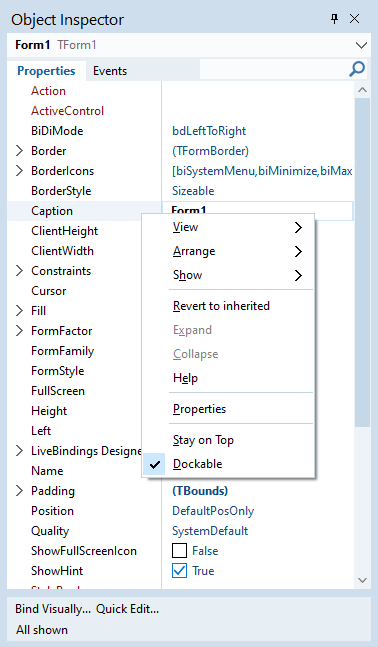Expand the BorderIcons property

pos(19,171)
